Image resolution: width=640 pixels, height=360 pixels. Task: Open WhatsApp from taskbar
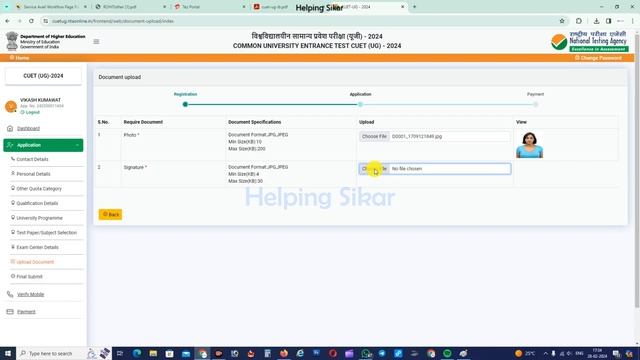click(366, 353)
